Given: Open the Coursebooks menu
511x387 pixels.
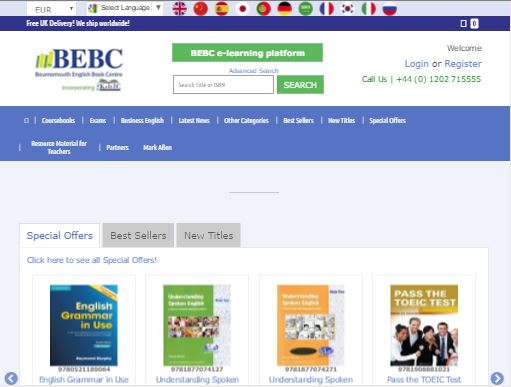Looking at the screenshot, I should (58, 120).
